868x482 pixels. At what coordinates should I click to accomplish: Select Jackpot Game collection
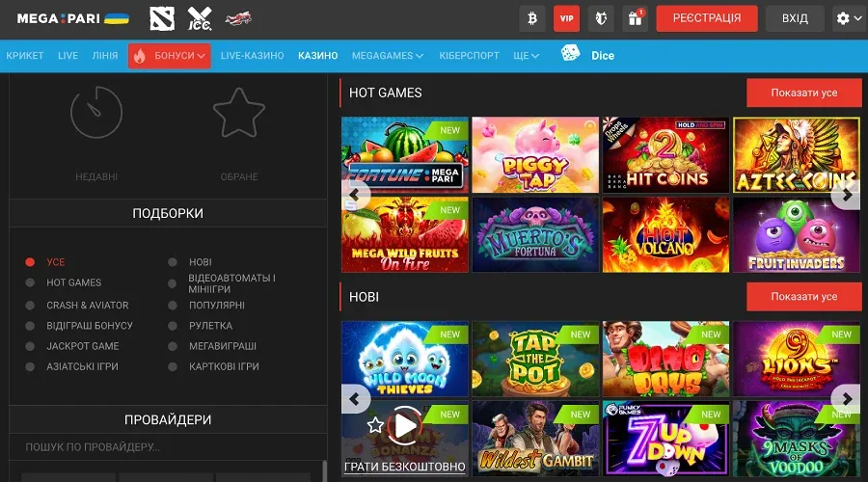[72, 346]
